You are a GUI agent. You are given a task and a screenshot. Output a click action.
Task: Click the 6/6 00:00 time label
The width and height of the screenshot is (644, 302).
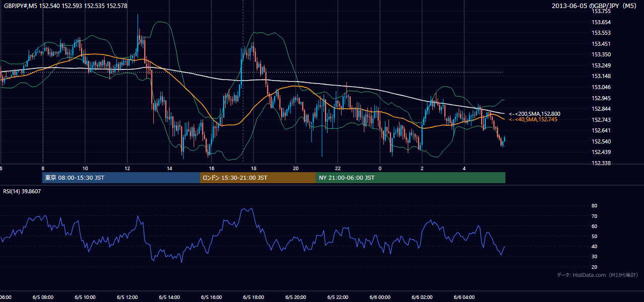pyautogui.click(x=380, y=297)
